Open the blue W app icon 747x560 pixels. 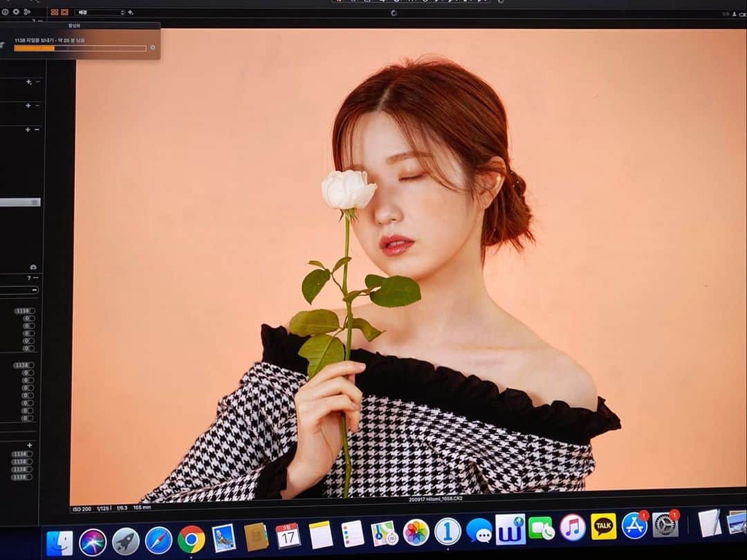click(510, 529)
